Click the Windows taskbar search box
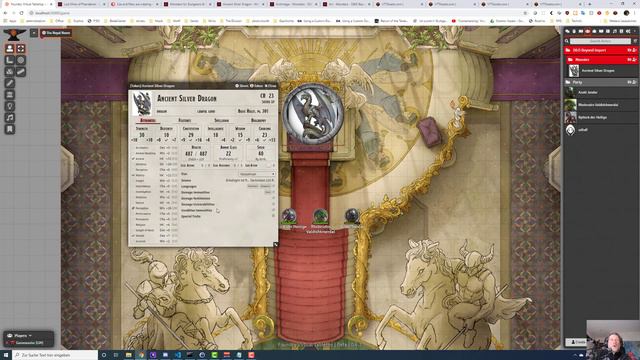Image resolution: width=640 pixels, height=360 pixels. click(x=55, y=355)
